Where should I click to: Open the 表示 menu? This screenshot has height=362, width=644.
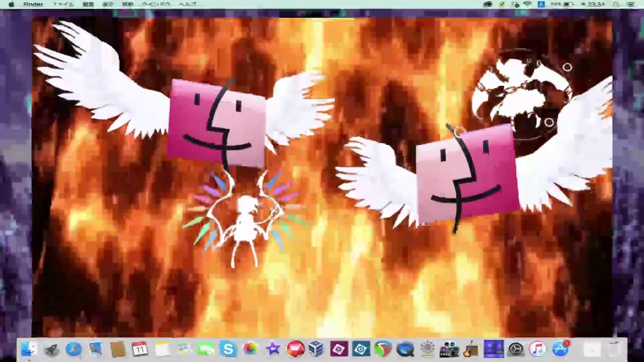click(108, 4)
